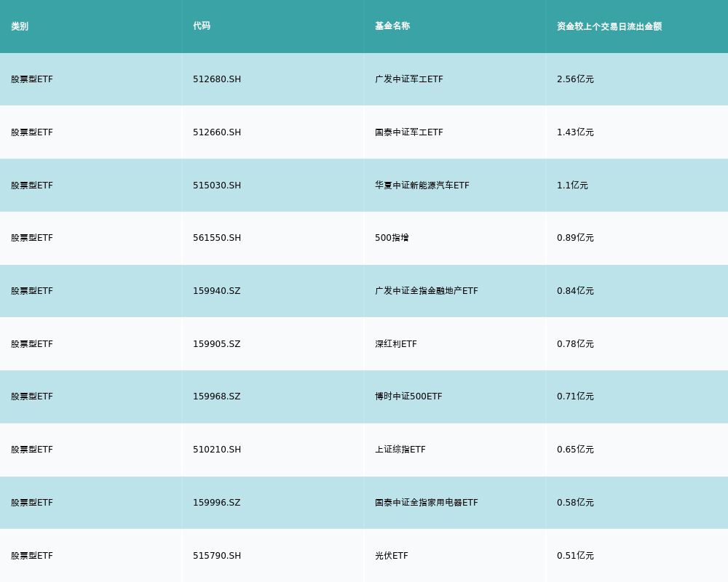Click fund name 国泰中证军工ETF
The width and height of the screenshot is (728, 582).
tap(409, 132)
